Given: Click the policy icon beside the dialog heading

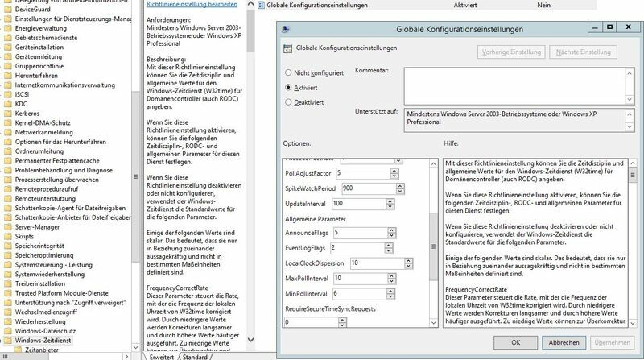Looking at the screenshot, I should [288, 48].
